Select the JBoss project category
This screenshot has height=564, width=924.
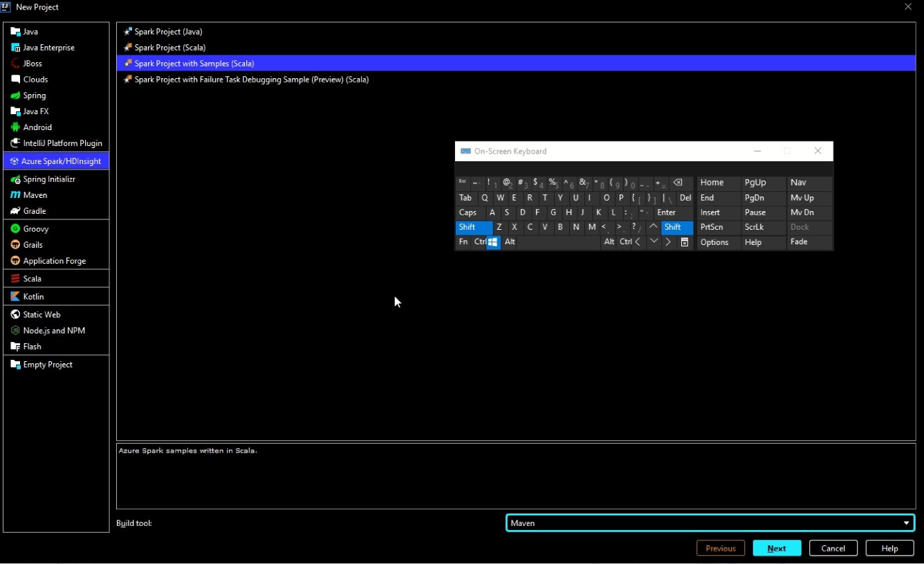pos(56,64)
